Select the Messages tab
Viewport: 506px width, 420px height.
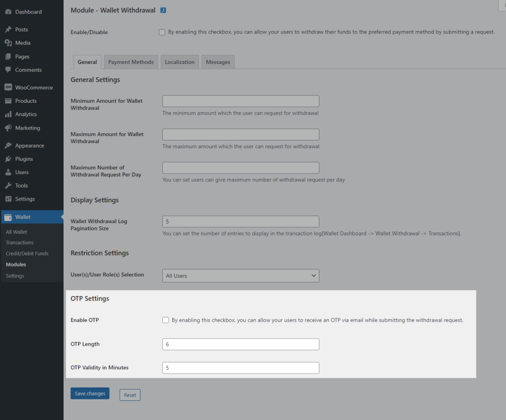(x=218, y=62)
